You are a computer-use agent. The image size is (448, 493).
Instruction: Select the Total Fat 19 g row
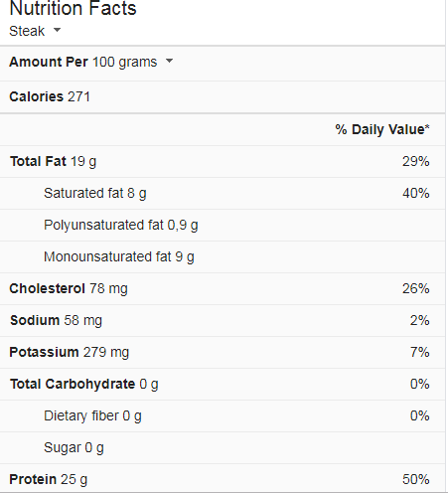tap(223, 162)
